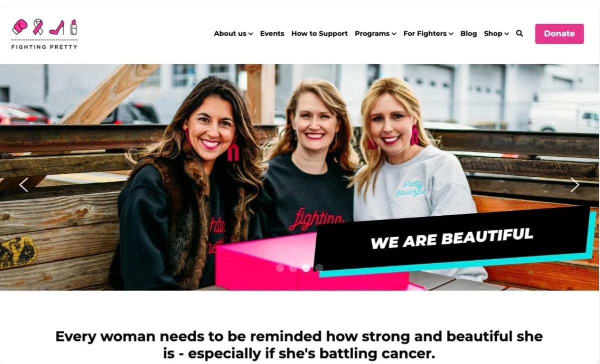
Task: Advance carousel with right arrow
Action: click(575, 185)
